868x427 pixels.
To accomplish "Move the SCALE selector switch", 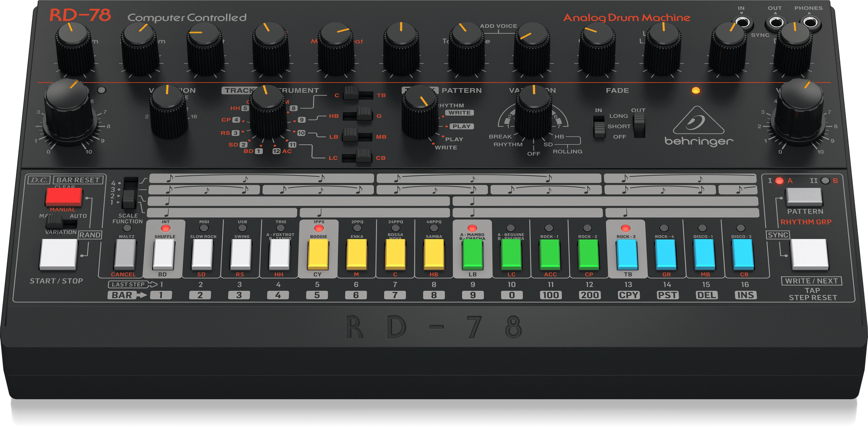I will click(x=129, y=193).
